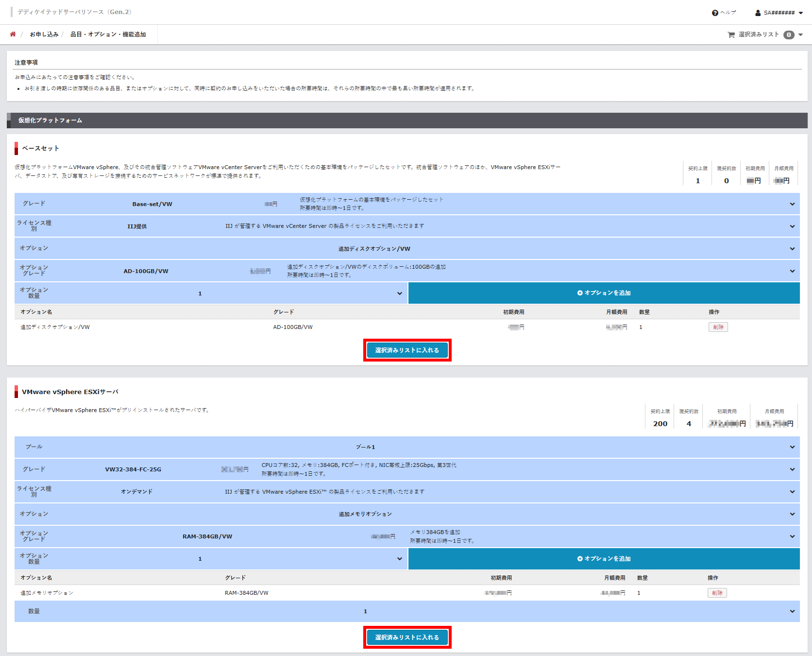
Task: Delete the RAM-384GB/VW option row
Action: point(717,593)
